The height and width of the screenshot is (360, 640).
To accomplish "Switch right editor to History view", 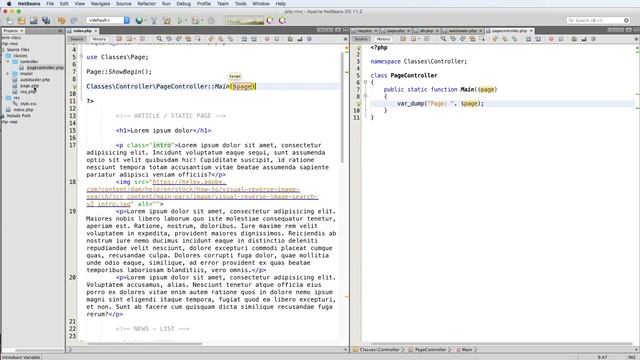I will coord(383,39).
